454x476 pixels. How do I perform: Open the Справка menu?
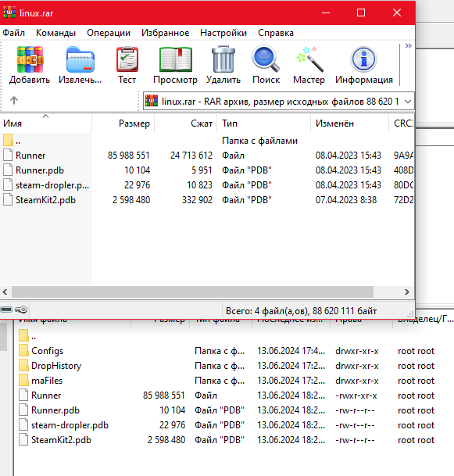(x=276, y=33)
